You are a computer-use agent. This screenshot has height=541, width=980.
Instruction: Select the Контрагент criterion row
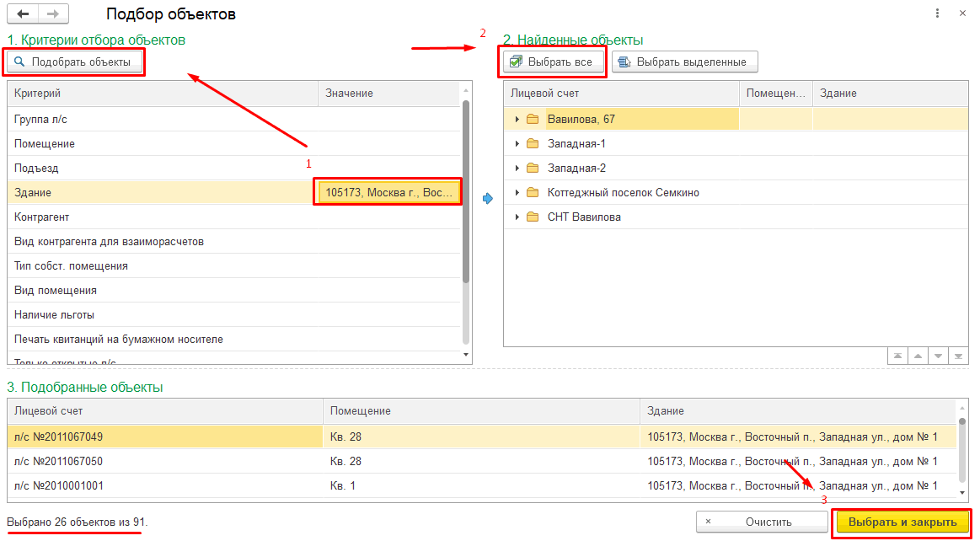click(160, 217)
